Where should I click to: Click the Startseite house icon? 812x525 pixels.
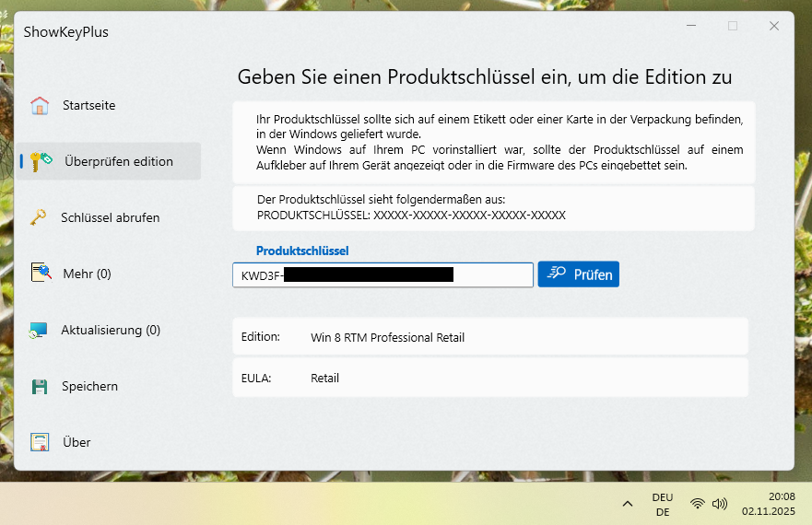(x=40, y=105)
